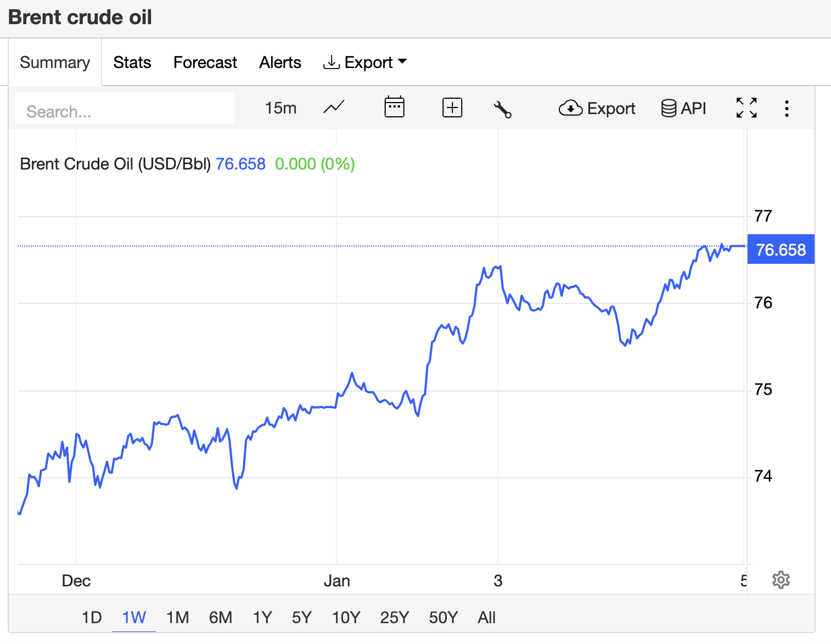Viewport: 831px width, 644px height.
Task: Click the 76.658 current price label on axis
Action: click(781, 250)
